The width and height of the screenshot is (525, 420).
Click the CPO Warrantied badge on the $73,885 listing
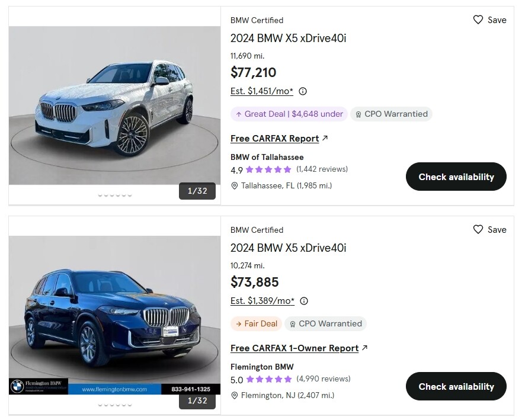(x=325, y=323)
